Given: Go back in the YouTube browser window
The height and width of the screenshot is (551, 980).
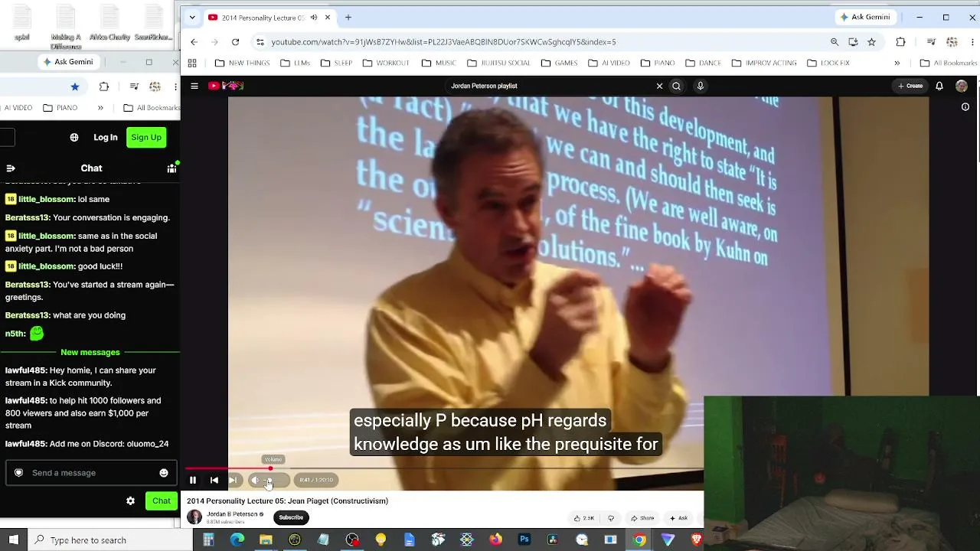Looking at the screenshot, I should coord(194,42).
